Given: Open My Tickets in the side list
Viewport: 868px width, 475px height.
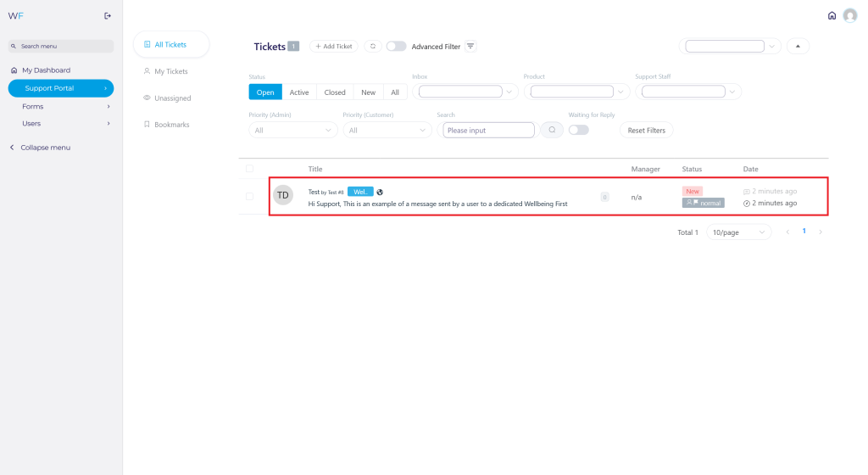Looking at the screenshot, I should click(170, 71).
